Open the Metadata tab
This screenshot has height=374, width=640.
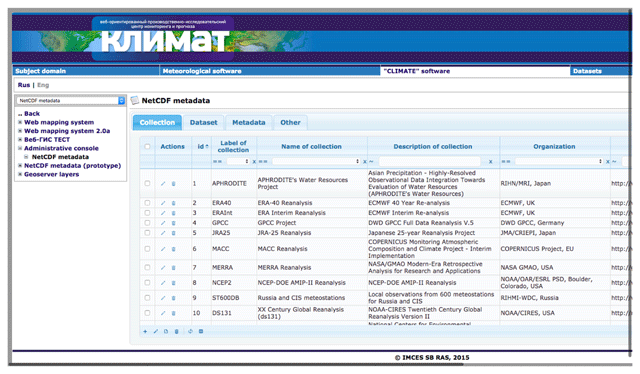coord(249,122)
